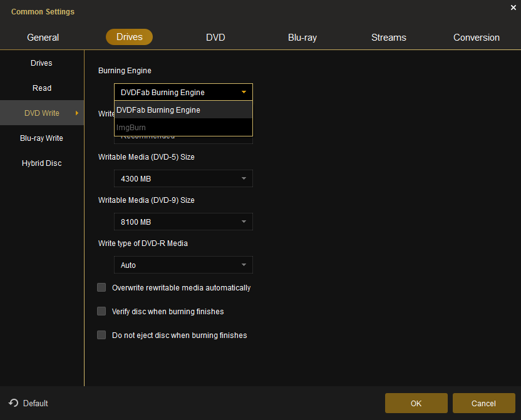Viewport: 521px width, 420px height.
Task: Click the Write type of DVD-R Media label
Action: (x=143, y=243)
